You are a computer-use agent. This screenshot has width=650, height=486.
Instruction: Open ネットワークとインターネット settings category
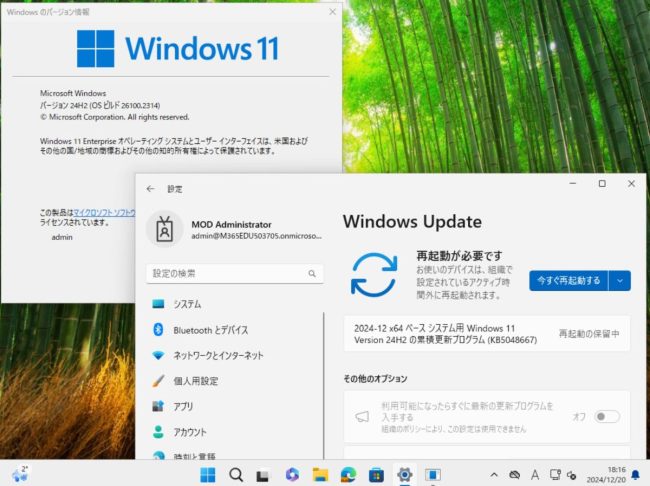tap(235, 355)
